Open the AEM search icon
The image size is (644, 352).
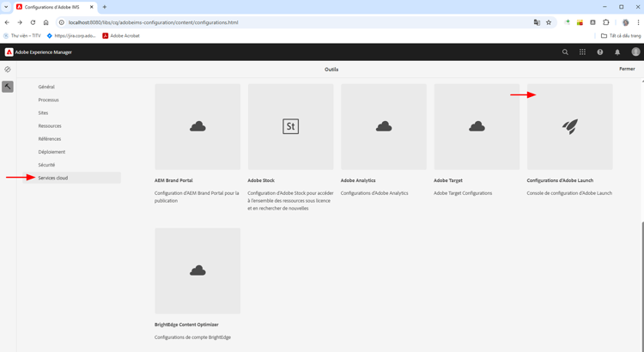565,52
